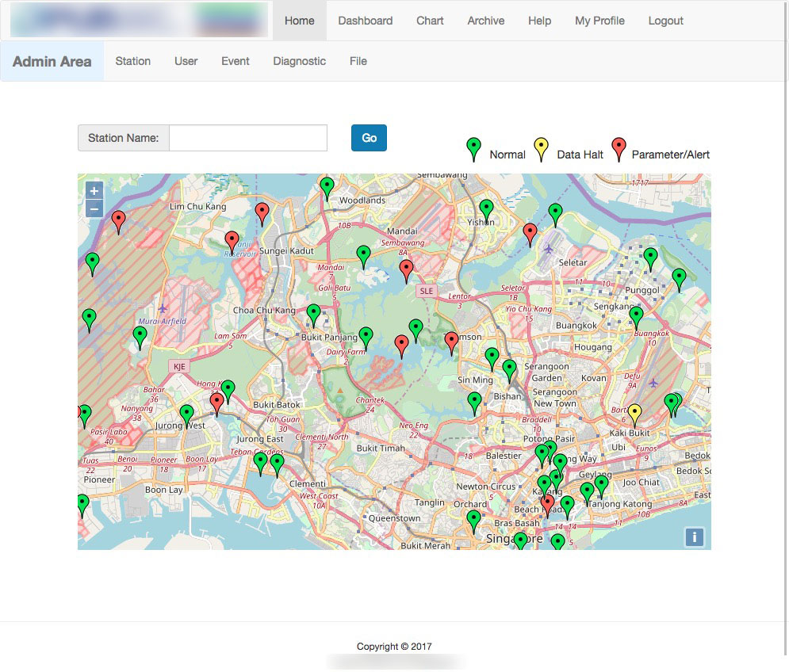
Task: Switch to the Dashboard tab
Action: point(365,21)
